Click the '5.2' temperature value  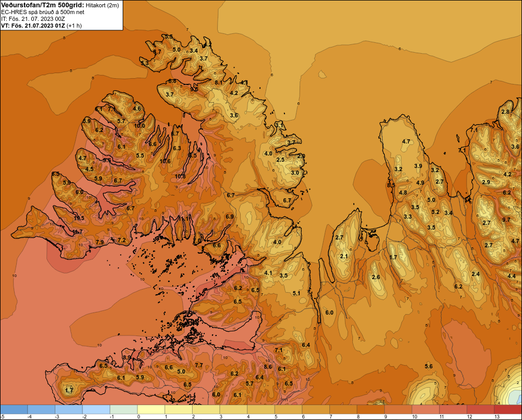click(x=435, y=212)
